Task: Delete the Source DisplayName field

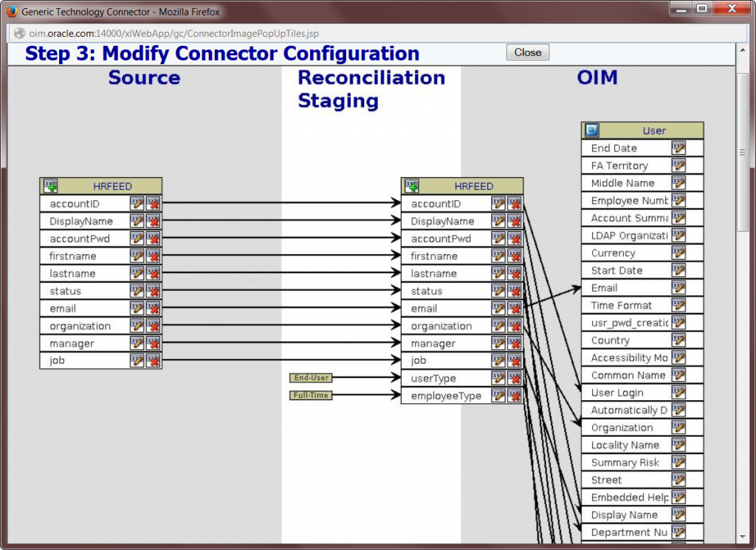Action: tap(153, 221)
